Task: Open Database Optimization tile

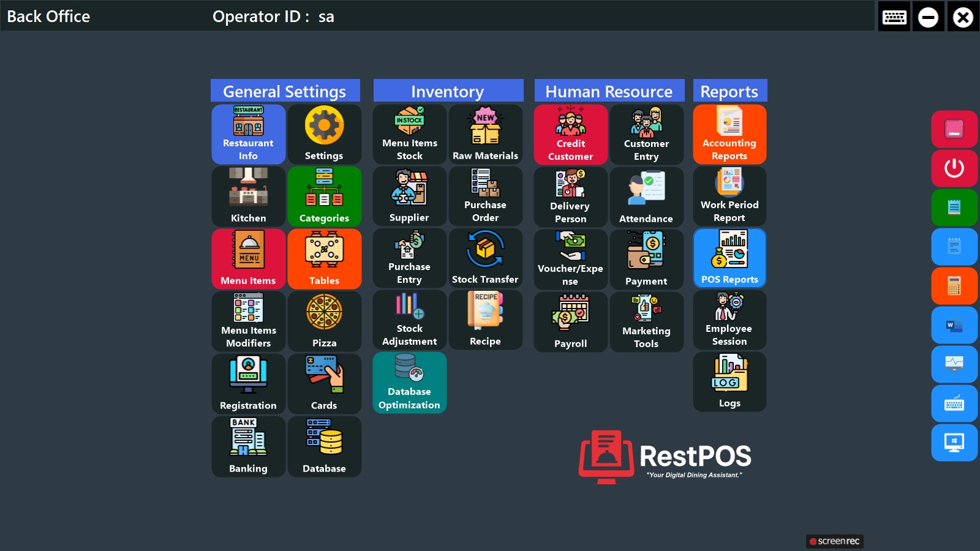Action: click(409, 383)
